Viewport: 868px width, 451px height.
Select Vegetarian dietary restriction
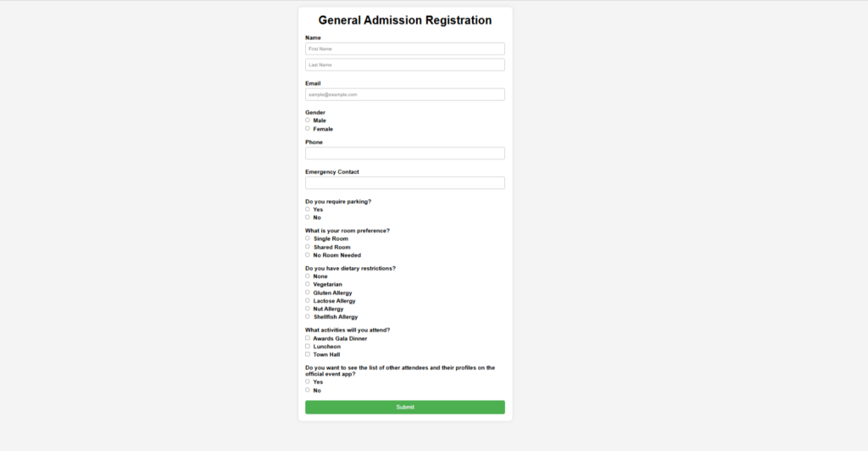coord(307,284)
